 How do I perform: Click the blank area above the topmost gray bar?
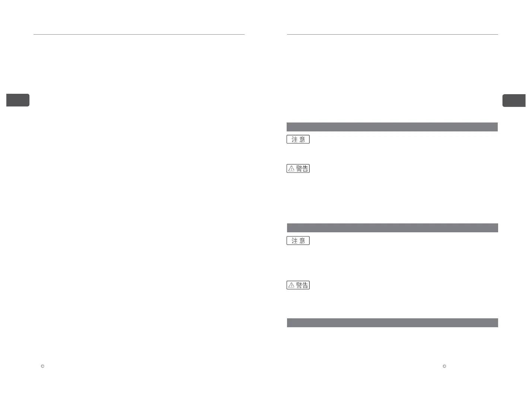click(x=392, y=78)
